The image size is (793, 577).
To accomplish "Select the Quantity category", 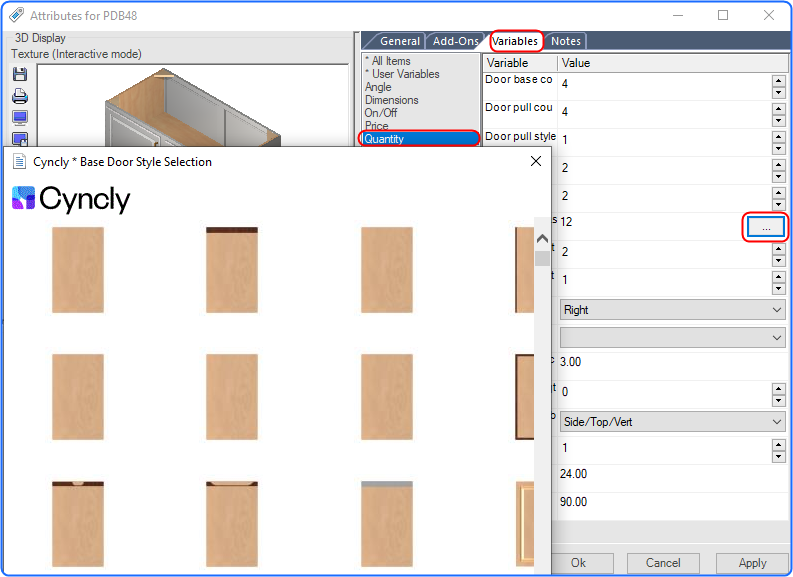I will pos(419,139).
